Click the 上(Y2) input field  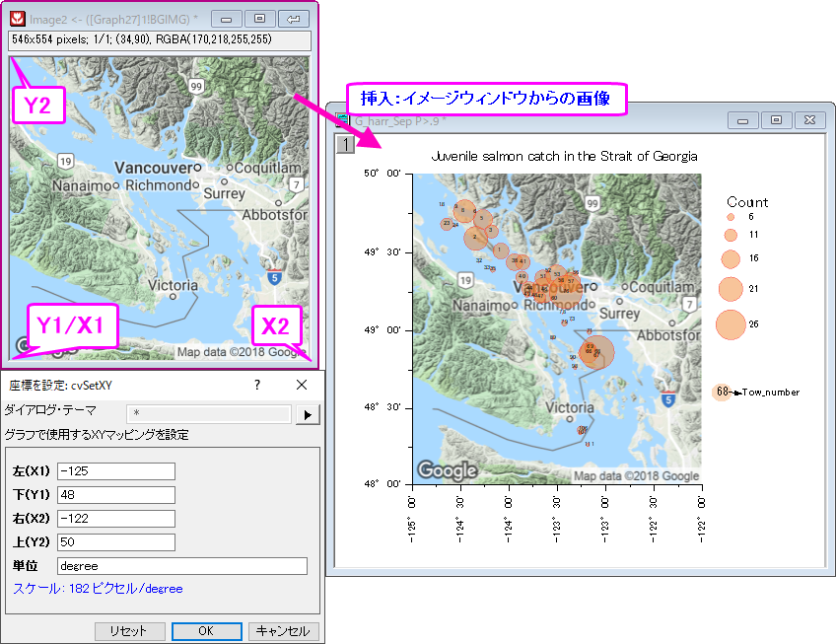(x=116, y=542)
